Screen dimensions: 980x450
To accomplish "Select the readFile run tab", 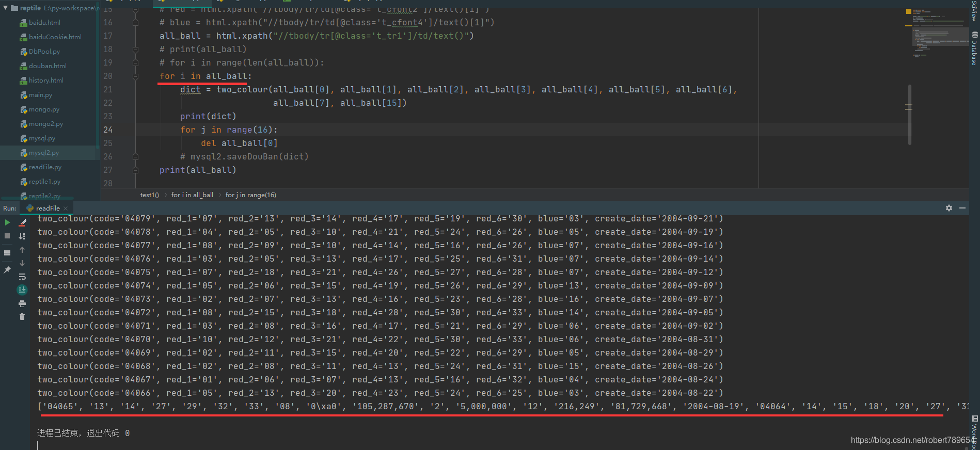I will [x=48, y=208].
